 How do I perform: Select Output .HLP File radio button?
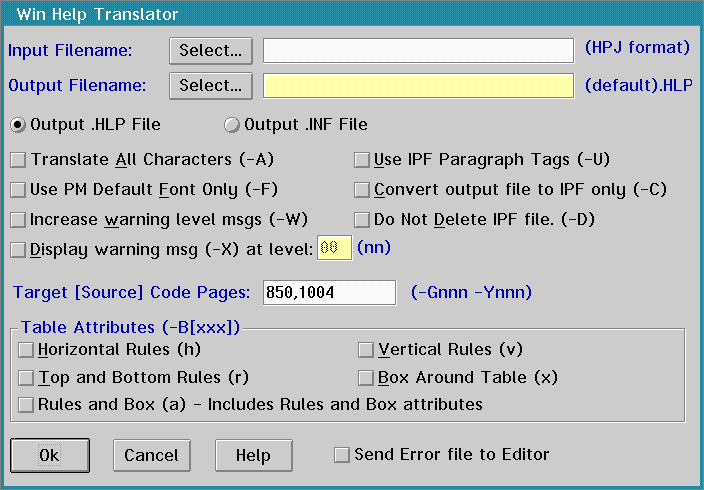point(18,125)
